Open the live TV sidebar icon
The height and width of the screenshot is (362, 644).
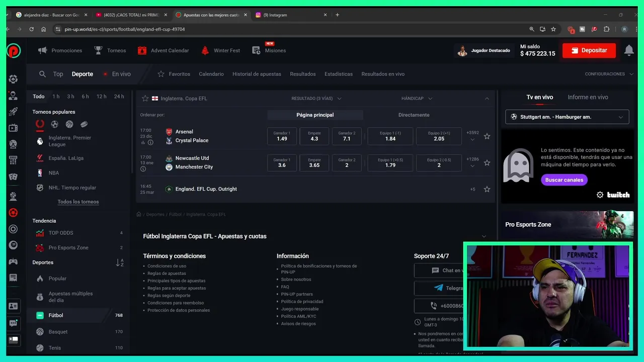tap(14, 128)
